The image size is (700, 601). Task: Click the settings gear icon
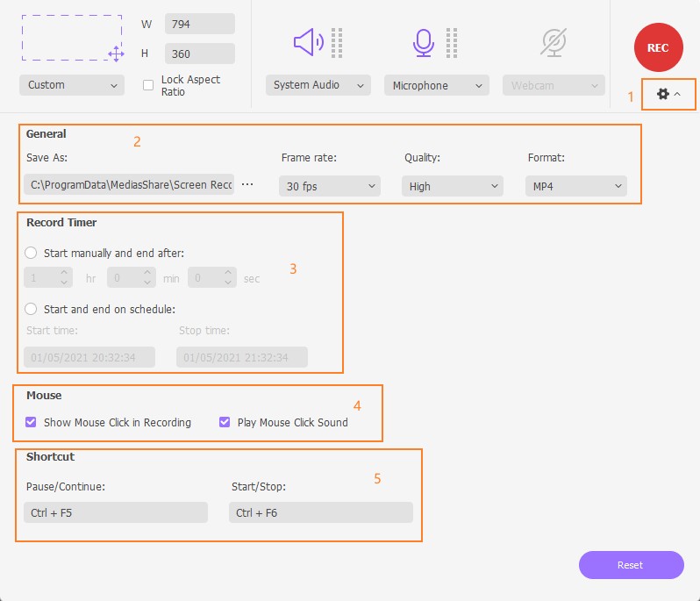point(663,93)
